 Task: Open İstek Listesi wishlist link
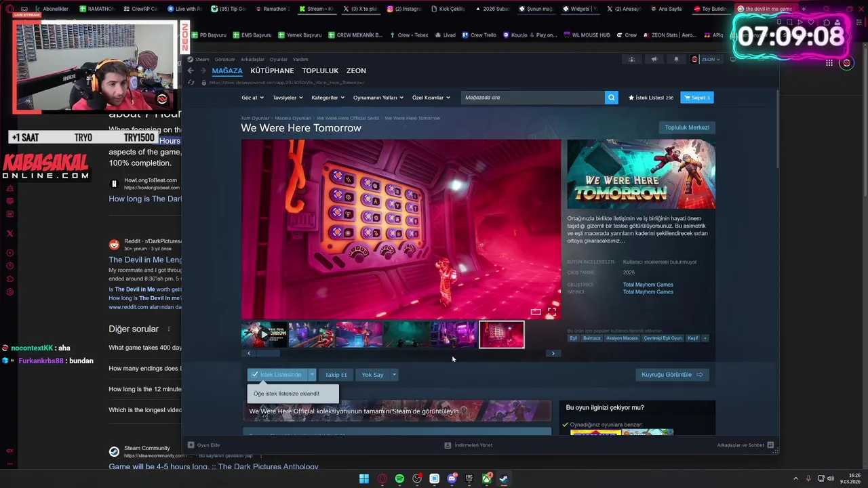(x=651, y=98)
